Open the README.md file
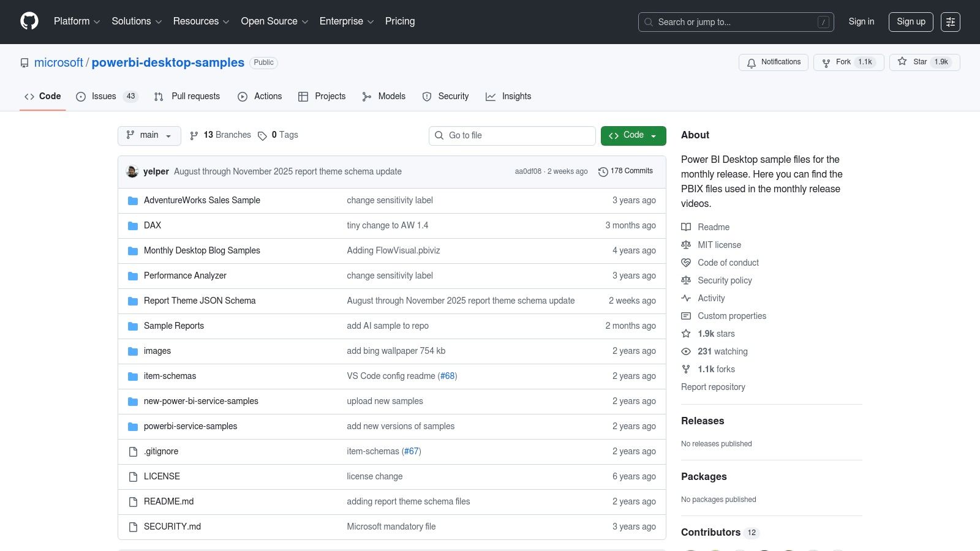The image size is (980, 551). (x=168, y=501)
